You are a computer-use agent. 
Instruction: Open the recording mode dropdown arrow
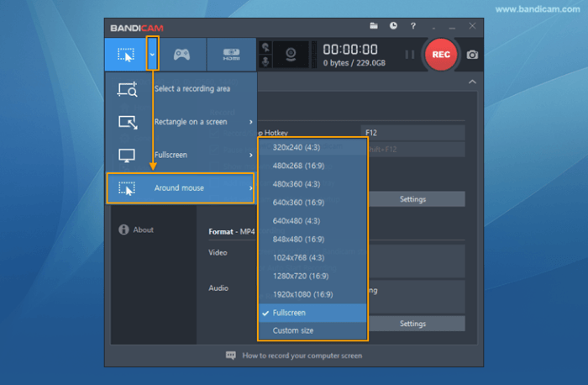(152, 54)
